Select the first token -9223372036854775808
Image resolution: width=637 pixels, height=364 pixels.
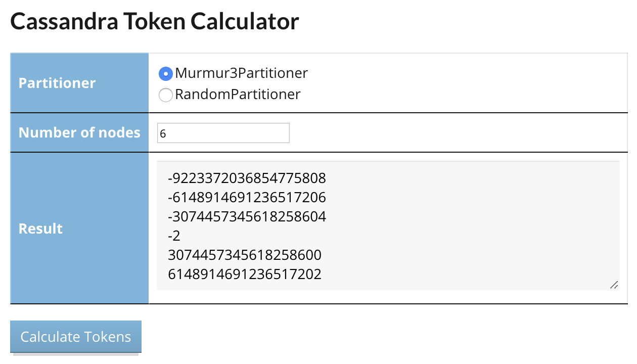tap(247, 178)
